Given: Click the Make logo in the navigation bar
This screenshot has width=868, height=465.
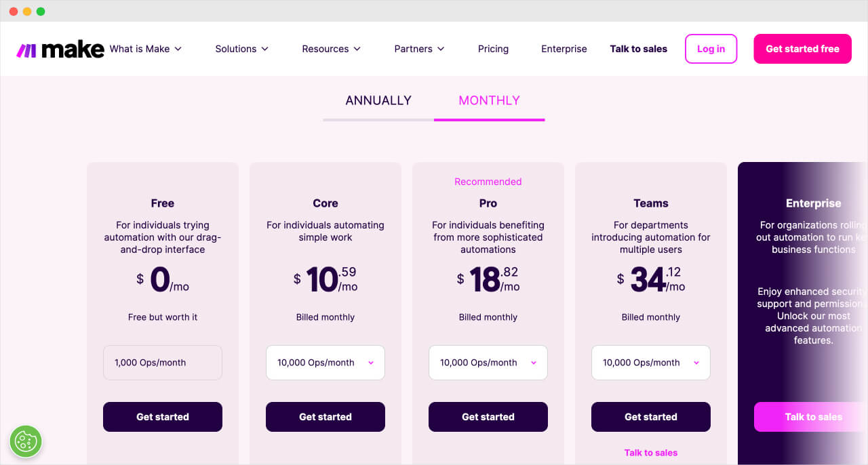Looking at the screenshot, I should point(60,48).
